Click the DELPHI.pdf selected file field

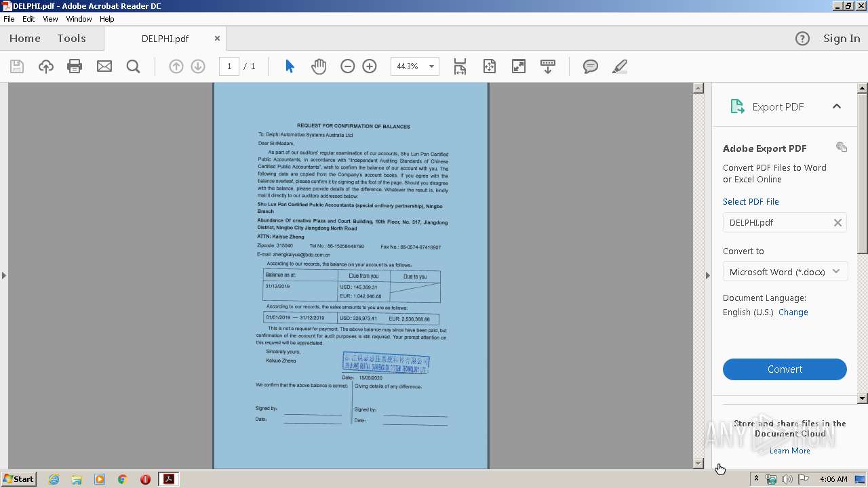tap(785, 222)
